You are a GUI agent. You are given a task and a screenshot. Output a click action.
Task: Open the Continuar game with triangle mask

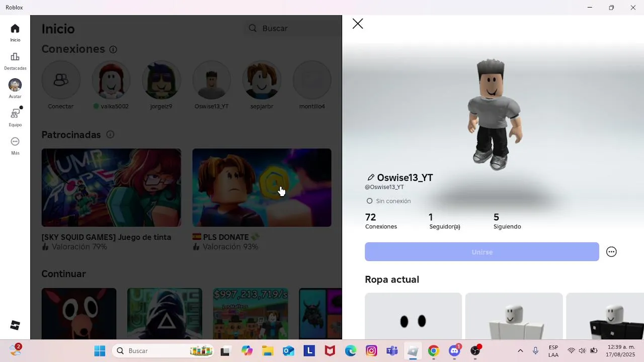point(165,314)
